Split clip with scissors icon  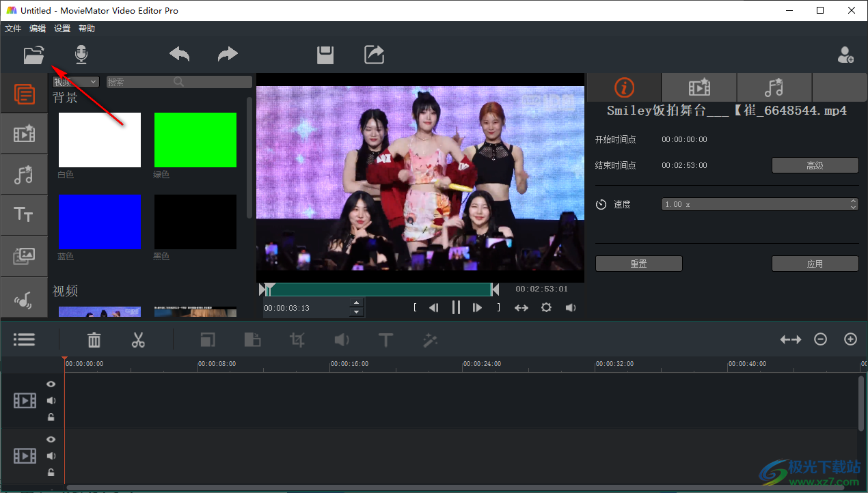click(138, 339)
